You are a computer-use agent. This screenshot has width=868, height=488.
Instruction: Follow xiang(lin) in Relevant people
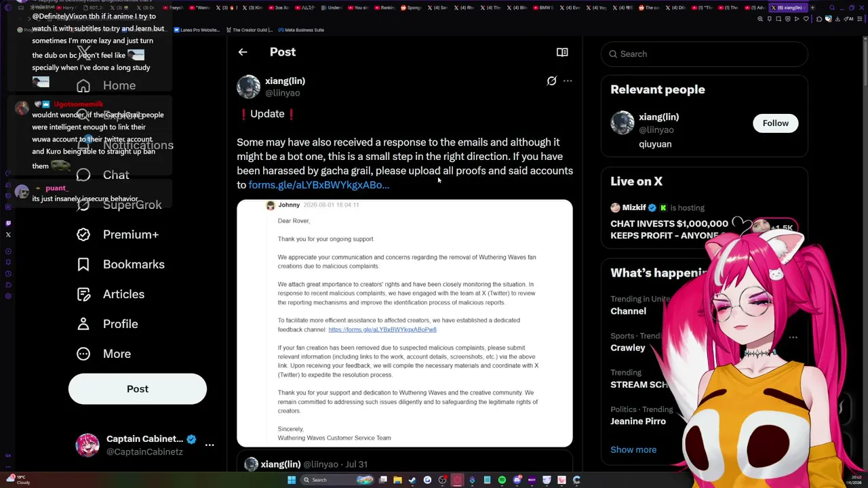[x=775, y=123]
